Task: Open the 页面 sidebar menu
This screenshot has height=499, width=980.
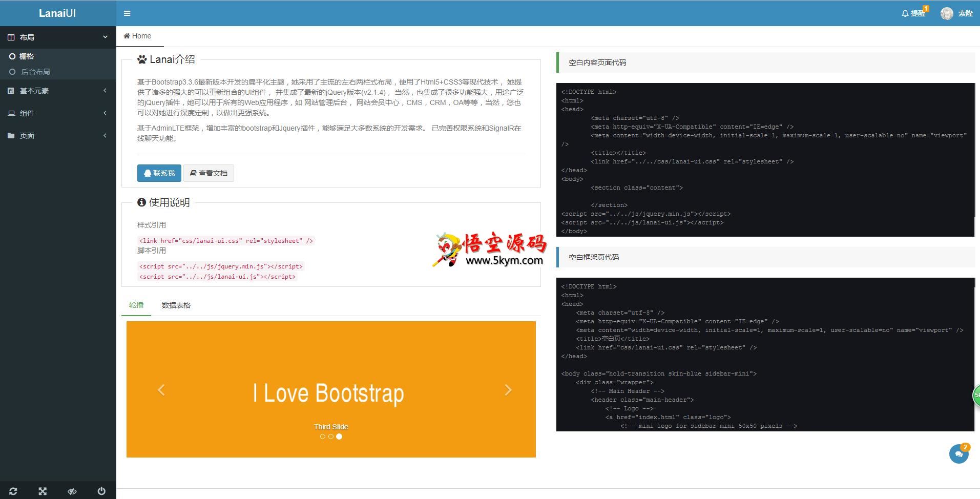Action: point(58,136)
